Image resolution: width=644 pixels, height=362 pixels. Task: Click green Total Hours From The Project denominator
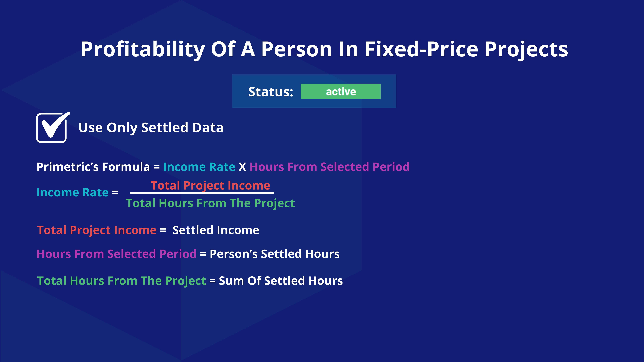pos(210,204)
